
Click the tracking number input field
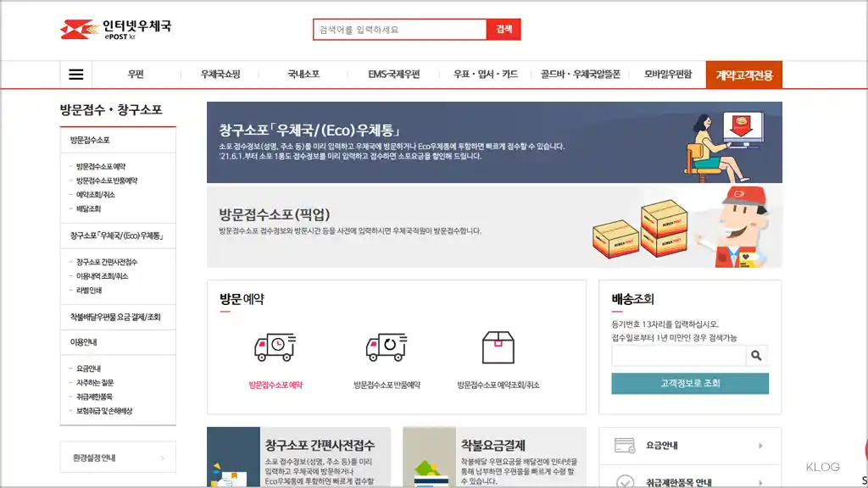(x=678, y=355)
